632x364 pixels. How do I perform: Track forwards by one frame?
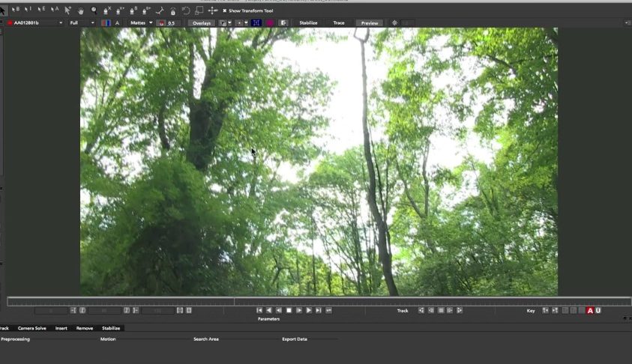click(450, 310)
